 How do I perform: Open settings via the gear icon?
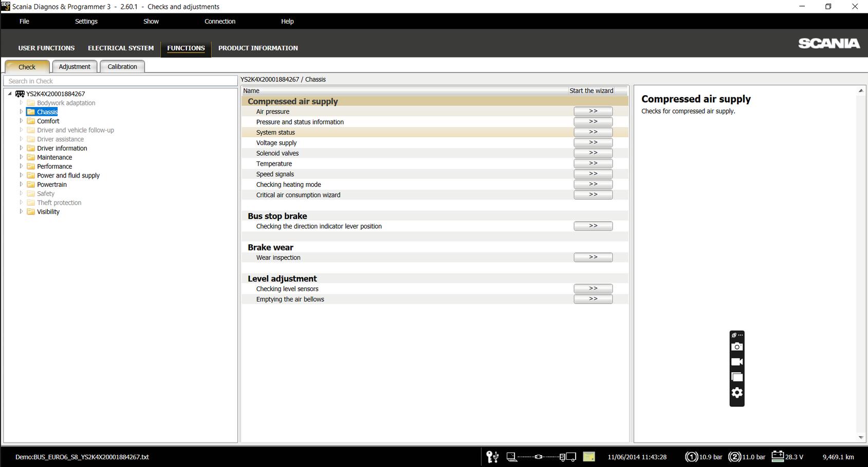pyautogui.click(x=737, y=392)
